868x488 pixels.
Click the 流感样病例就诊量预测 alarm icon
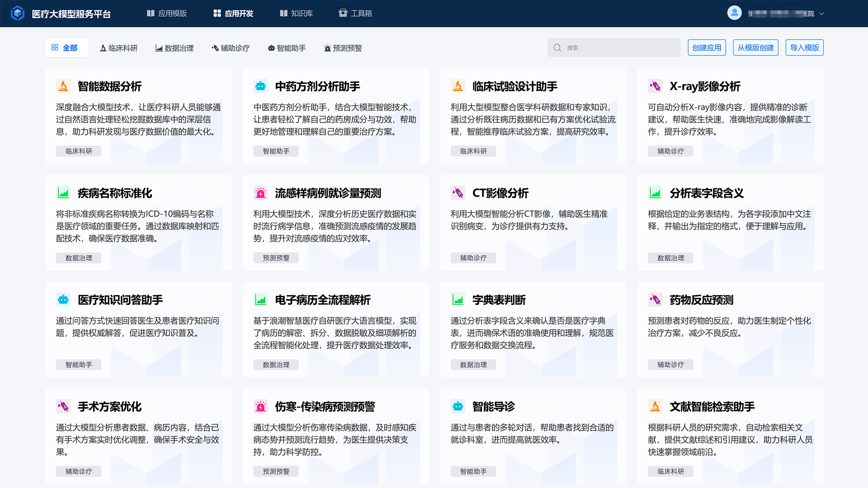tap(261, 192)
